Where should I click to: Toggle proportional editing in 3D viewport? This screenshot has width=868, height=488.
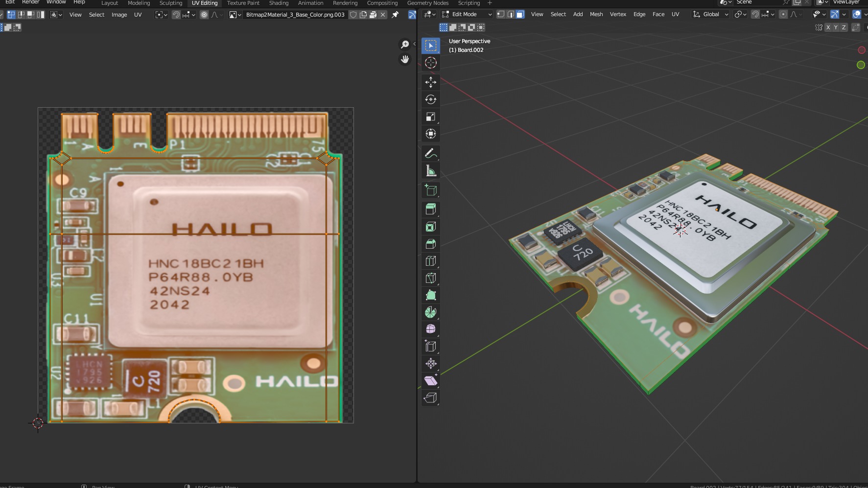pos(783,14)
